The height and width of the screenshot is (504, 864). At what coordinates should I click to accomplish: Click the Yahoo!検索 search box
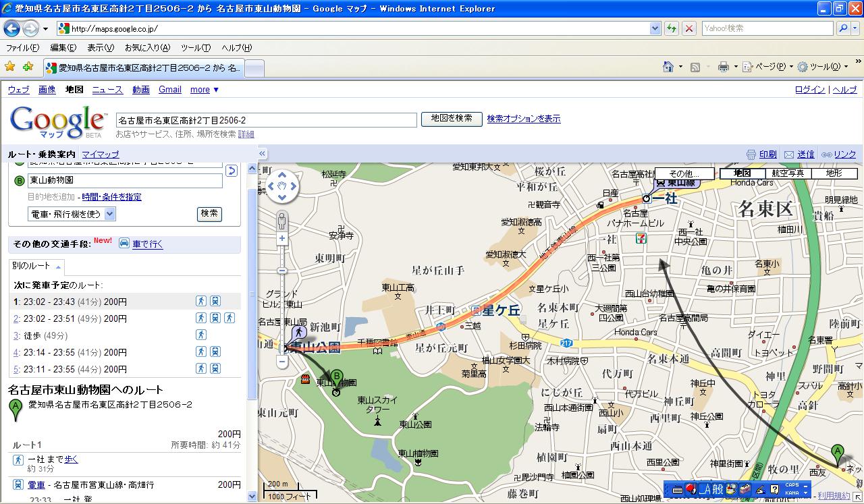tap(768, 28)
